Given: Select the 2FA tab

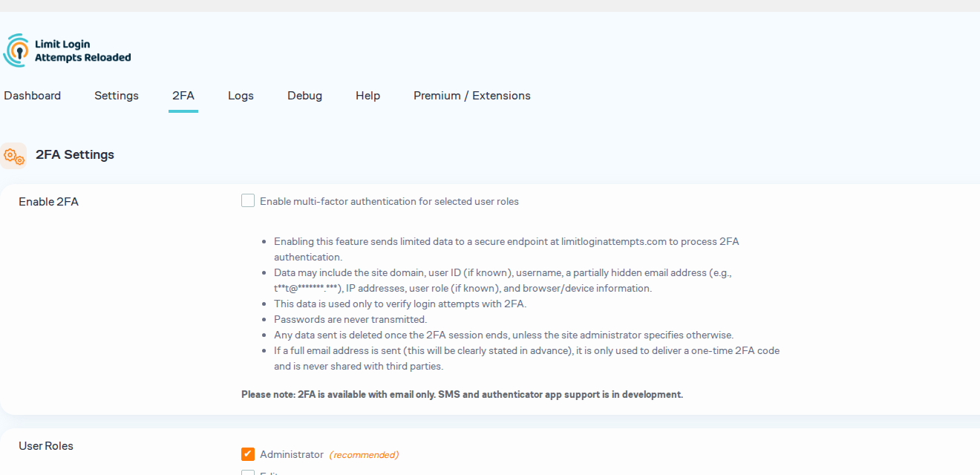Looking at the screenshot, I should [x=183, y=96].
